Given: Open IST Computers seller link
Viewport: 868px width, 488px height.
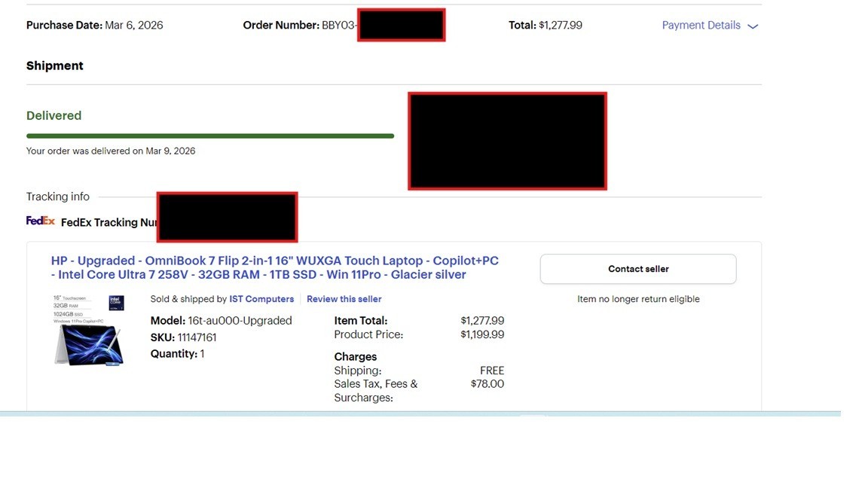Looking at the screenshot, I should (261, 299).
